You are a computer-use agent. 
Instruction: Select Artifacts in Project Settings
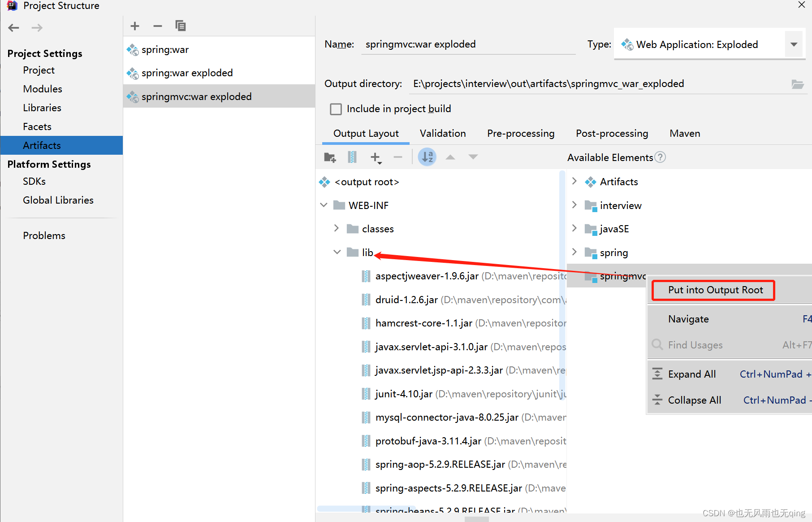coord(61,145)
